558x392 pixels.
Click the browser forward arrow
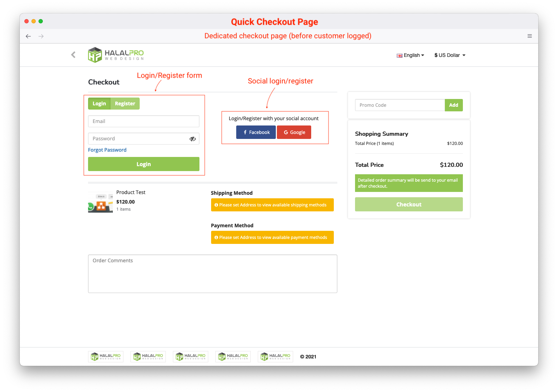click(41, 36)
